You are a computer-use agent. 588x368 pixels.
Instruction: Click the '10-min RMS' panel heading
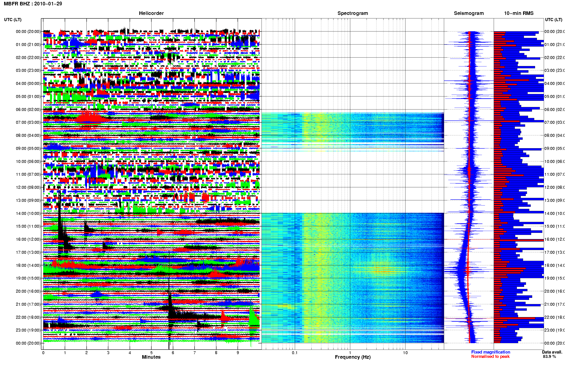tap(519, 13)
